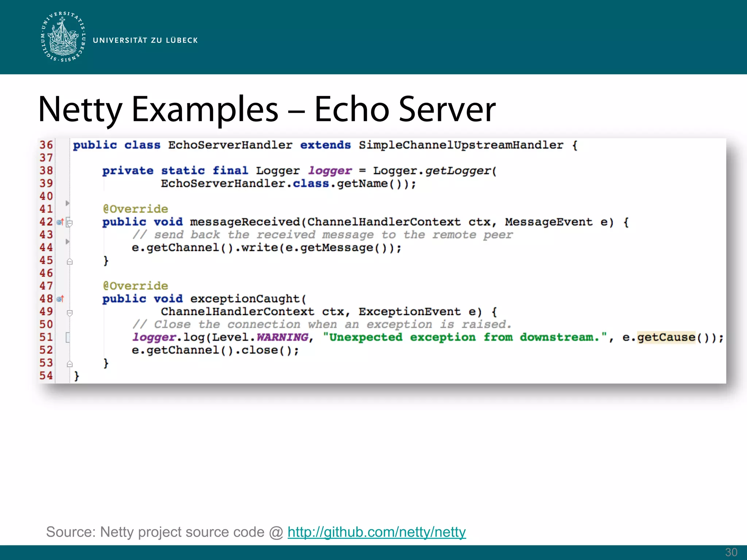747x560 pixels.
Task: Click line number 36 in the gutter
Action: 46,145
